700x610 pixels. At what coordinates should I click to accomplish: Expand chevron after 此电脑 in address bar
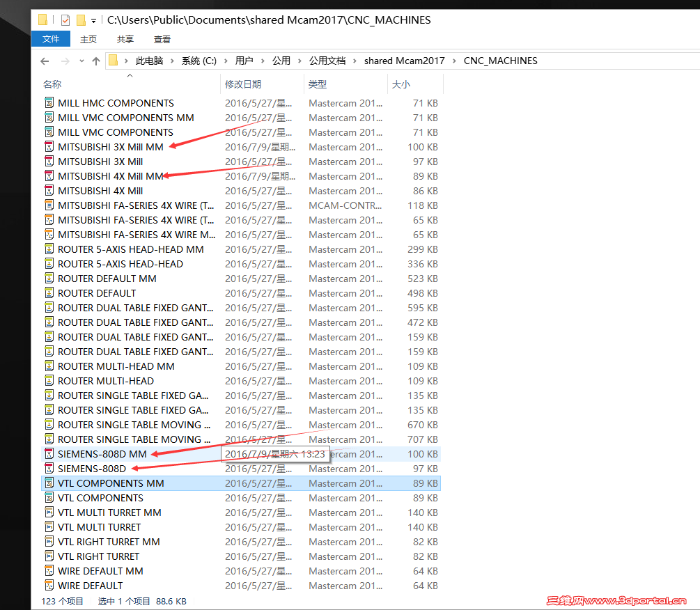[x=172, y=61]
